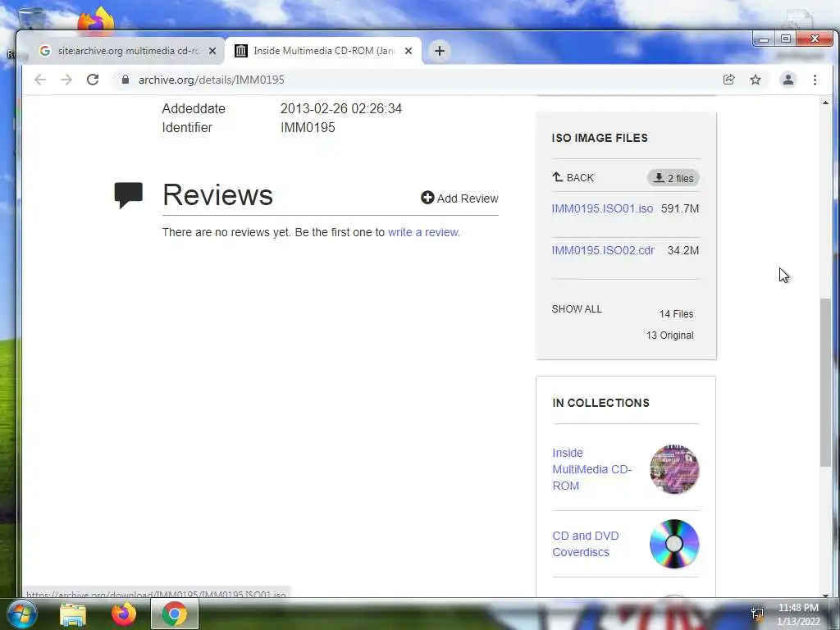Download IMM0195.ISO02.cdr file
The image size is (840, 630).
coord(603,250)
